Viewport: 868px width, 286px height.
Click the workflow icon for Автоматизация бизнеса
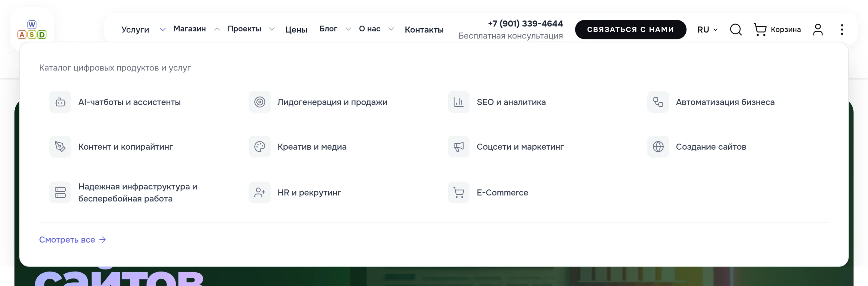tap(658, 102)
